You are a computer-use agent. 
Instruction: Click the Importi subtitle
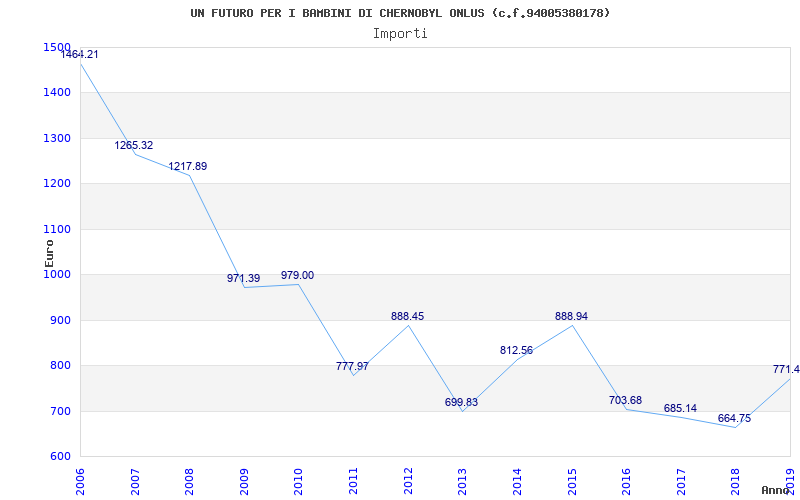400,34
